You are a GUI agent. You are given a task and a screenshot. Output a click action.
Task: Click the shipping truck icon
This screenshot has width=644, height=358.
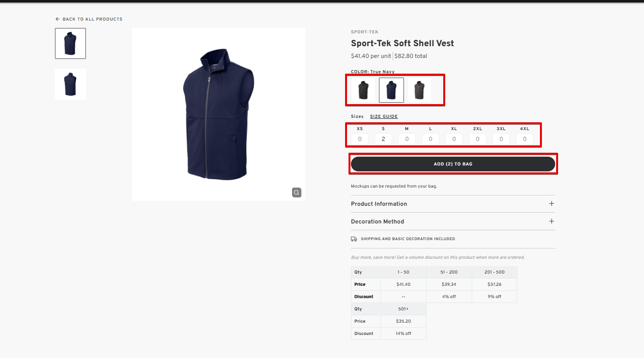(354, 239)
